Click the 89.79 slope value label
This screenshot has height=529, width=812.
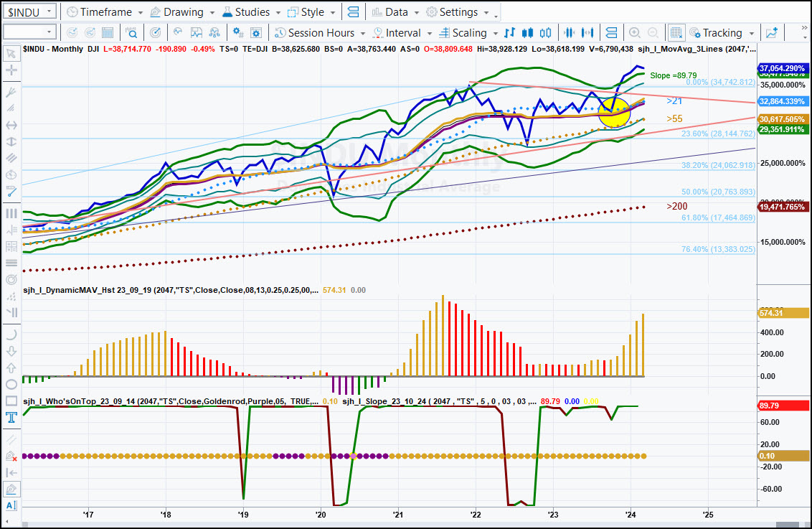(x=783, y=406)
